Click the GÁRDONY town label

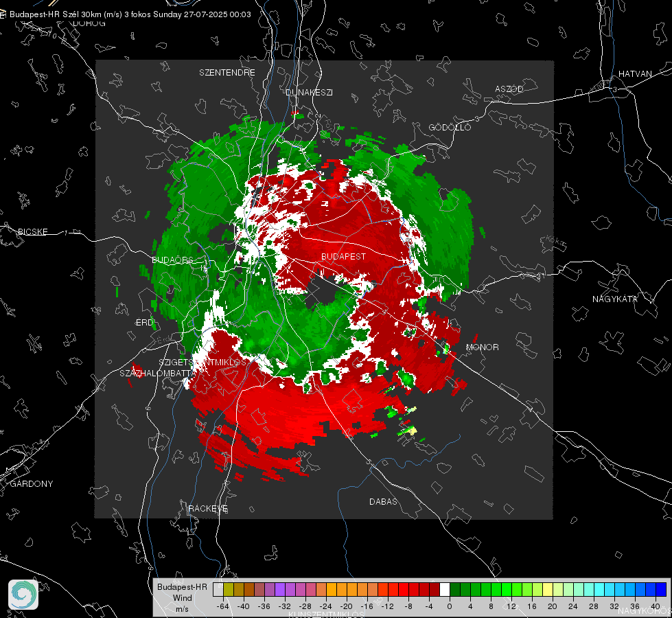pos(32,483)
